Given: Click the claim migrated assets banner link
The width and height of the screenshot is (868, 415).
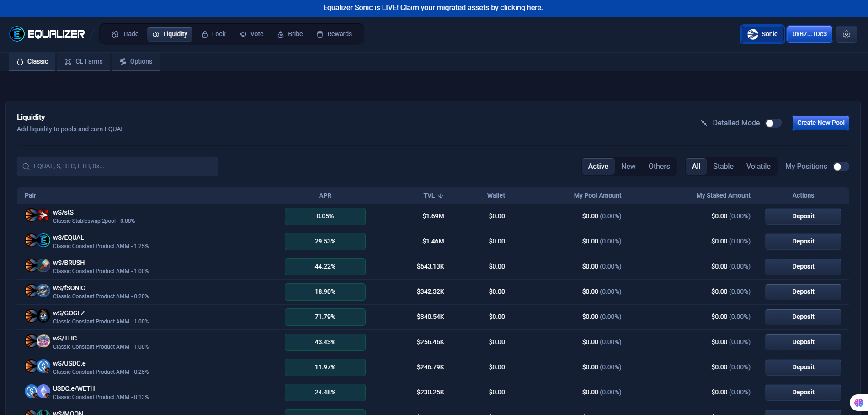Looking at the screenshot, I should pyautogui.click(x=433, y=8).
